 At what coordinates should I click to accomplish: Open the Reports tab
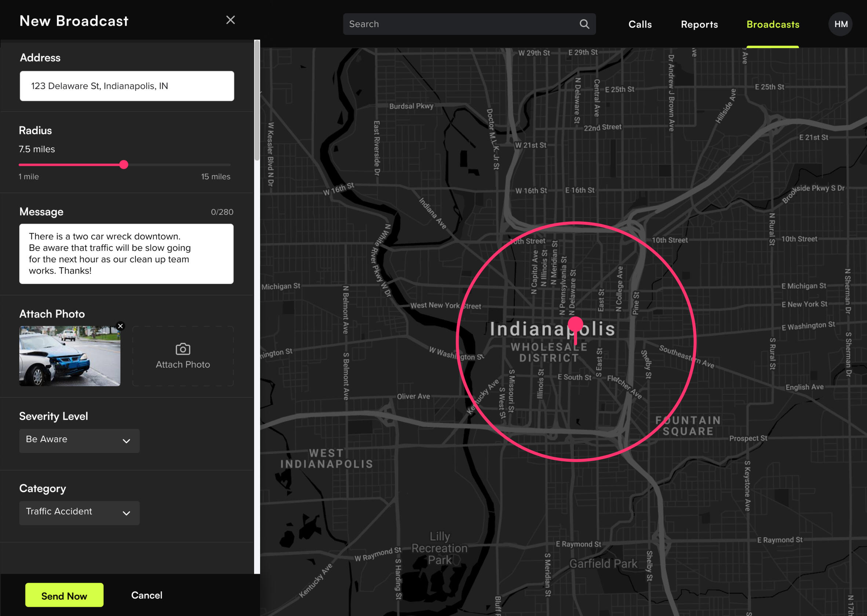pos(699,24)
